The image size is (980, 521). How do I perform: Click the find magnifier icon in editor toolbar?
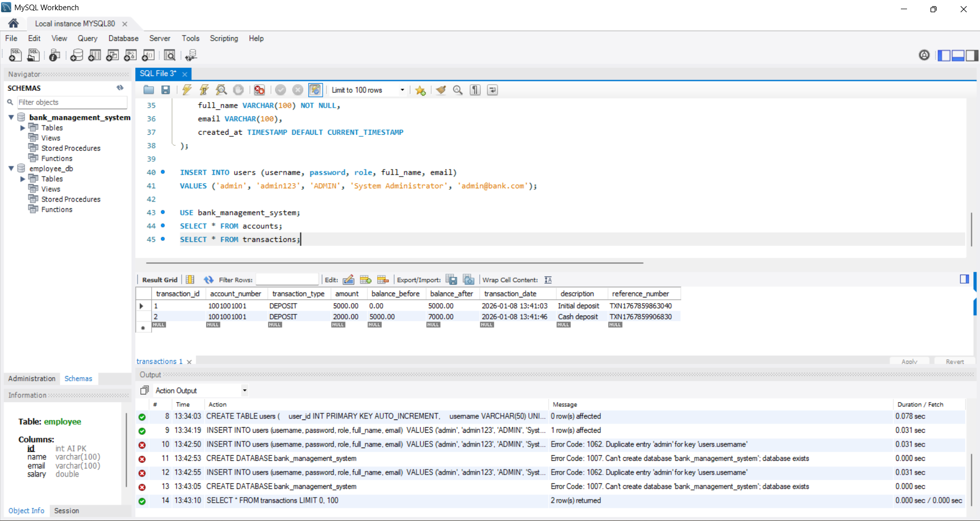[x=458, y=90]
